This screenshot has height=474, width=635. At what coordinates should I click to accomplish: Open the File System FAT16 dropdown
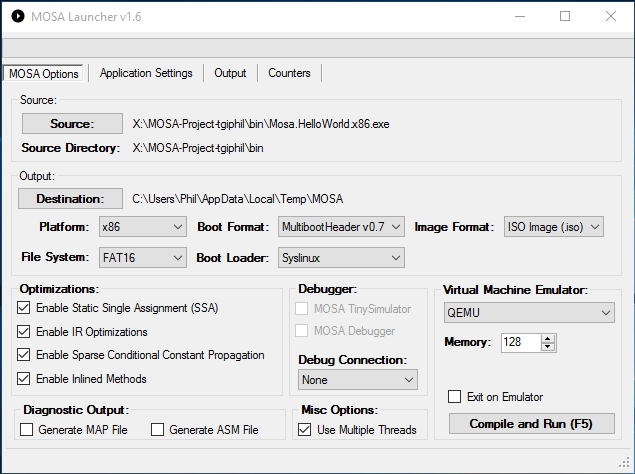click(143, 258)
